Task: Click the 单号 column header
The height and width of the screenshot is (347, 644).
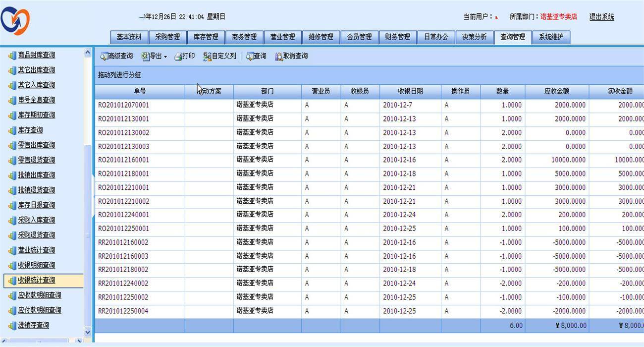Action: pos(140,92)
